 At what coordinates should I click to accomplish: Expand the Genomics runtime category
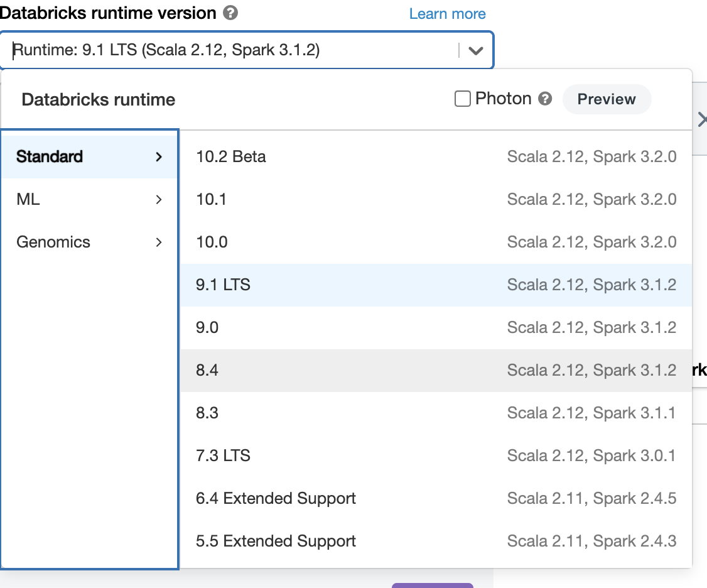click(x=90, y=242)
